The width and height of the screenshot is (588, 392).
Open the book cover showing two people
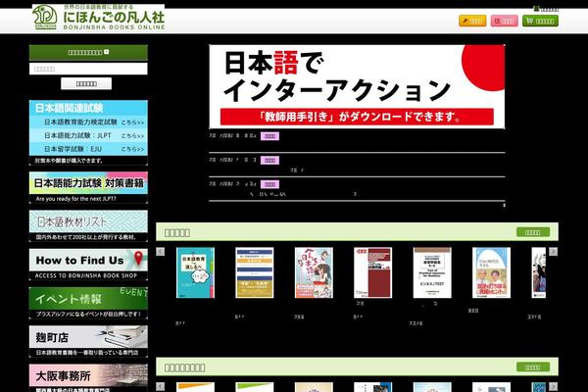[491, 272]
